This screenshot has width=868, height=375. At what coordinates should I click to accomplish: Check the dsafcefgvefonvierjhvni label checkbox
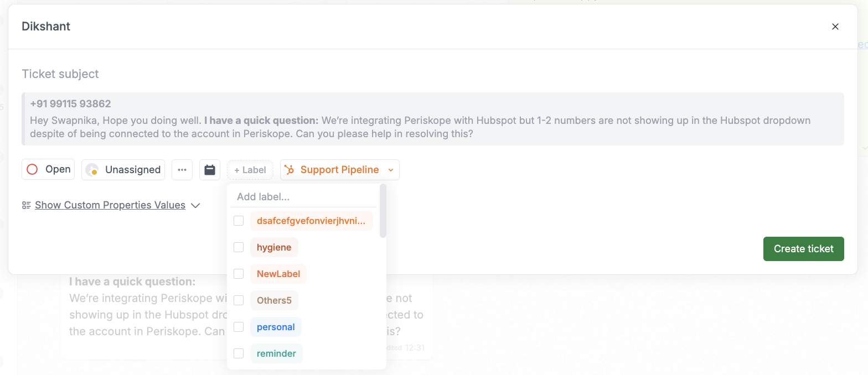click(239, 221)
